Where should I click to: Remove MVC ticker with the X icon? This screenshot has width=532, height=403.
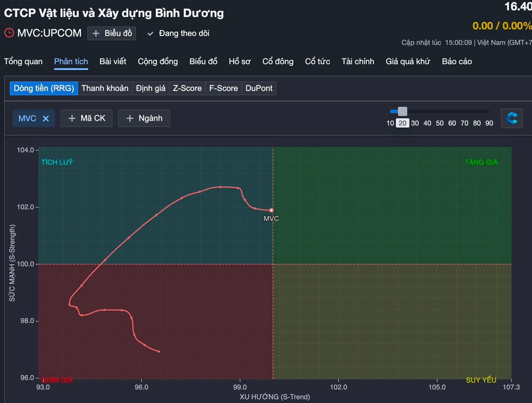coord(46,118)
